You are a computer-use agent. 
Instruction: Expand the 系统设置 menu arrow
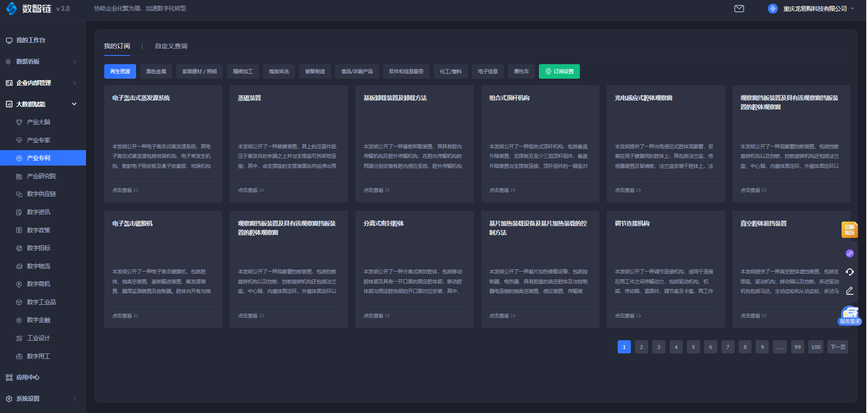[x=75, y=399]
